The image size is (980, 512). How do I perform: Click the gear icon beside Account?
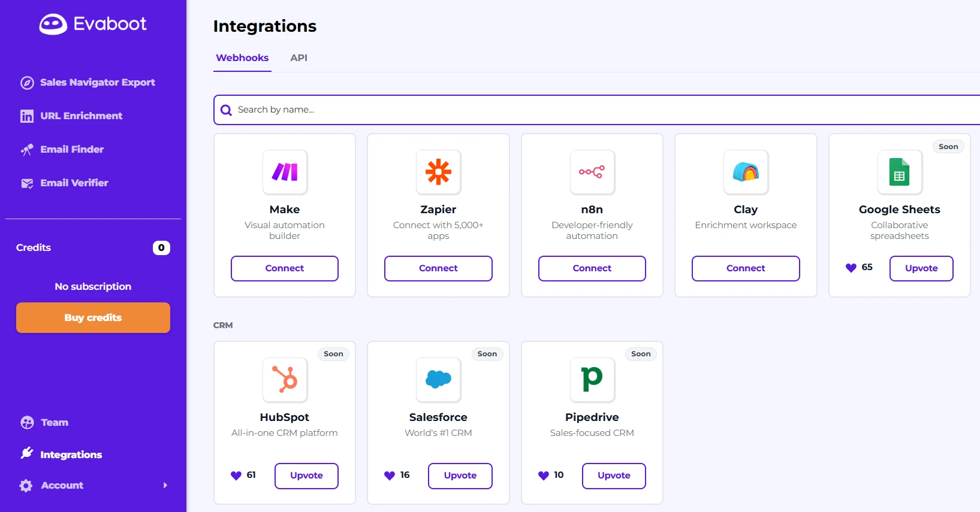point(26,486)
